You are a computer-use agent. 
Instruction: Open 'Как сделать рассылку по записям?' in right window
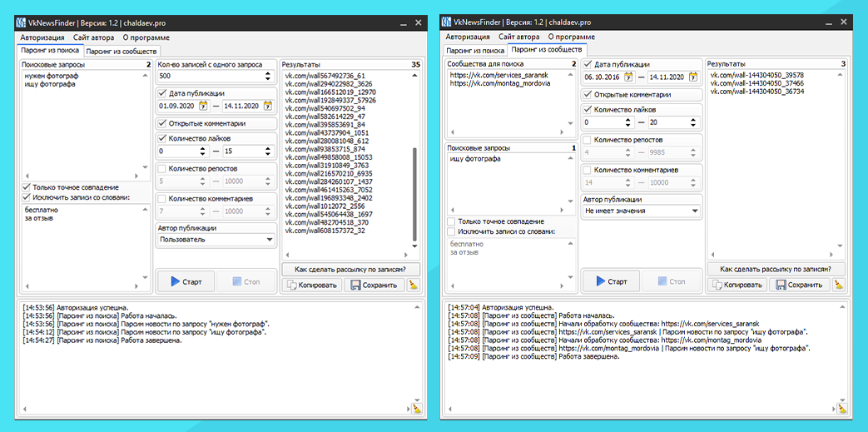pyautogui.click(x=776, y=269)
